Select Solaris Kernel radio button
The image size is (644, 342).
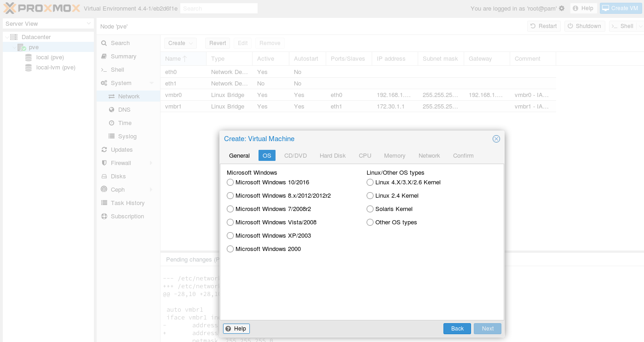370,209
